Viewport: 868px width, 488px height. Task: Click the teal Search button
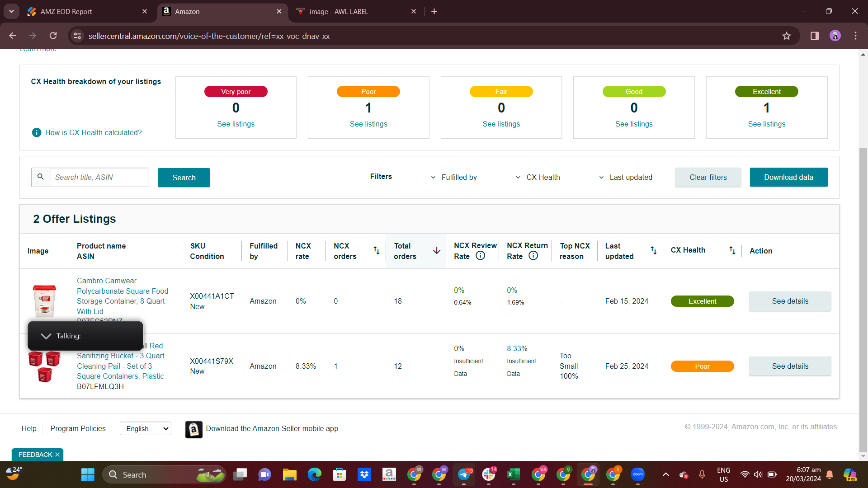click(x=184, y=178)
